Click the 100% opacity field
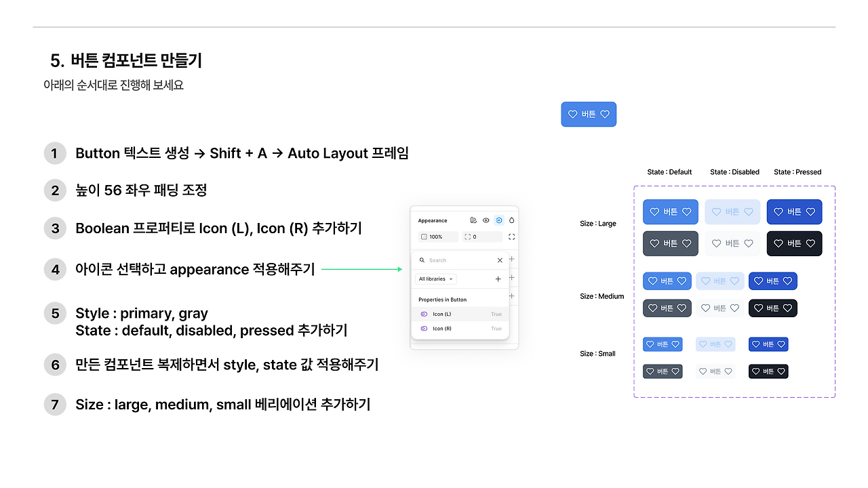This screenshot has height=488, width=868. 438,237
